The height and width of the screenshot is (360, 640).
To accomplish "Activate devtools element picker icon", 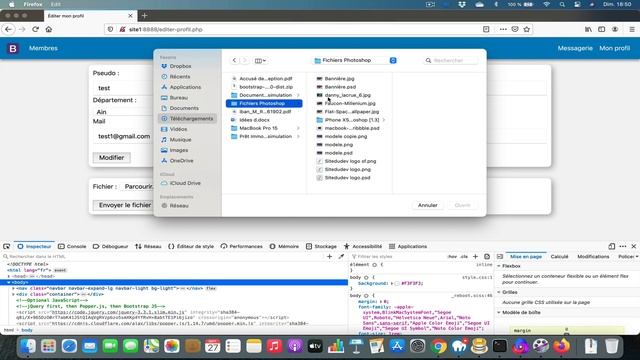I will pyautogui.click(x=7, y=247).
